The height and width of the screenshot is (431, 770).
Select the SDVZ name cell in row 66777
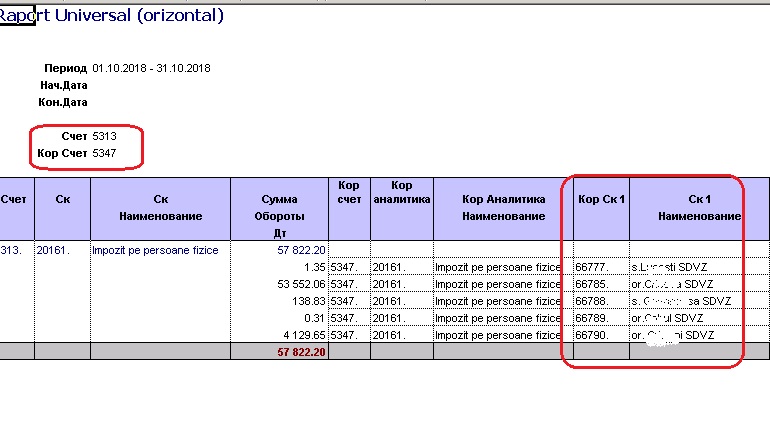[x=699, y=267]
